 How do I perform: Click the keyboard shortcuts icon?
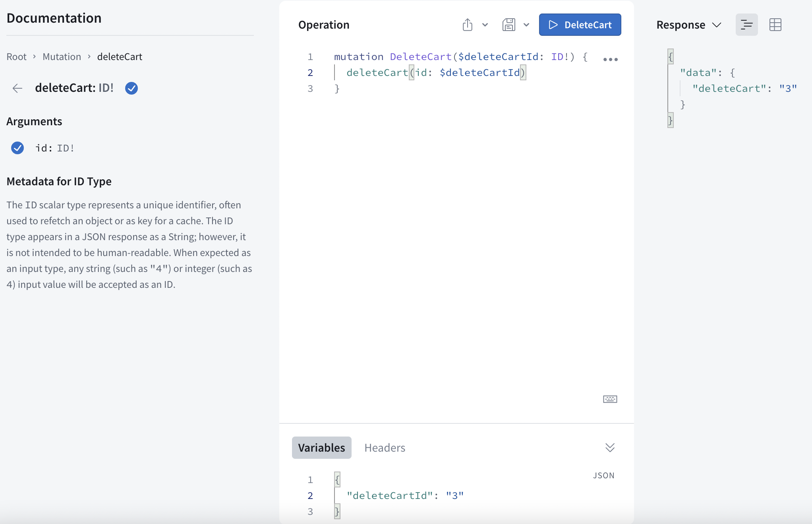coord(610,399)
